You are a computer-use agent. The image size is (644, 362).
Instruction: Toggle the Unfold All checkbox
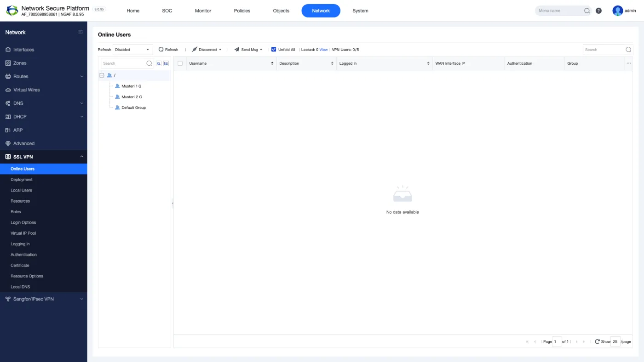point(274,50)
